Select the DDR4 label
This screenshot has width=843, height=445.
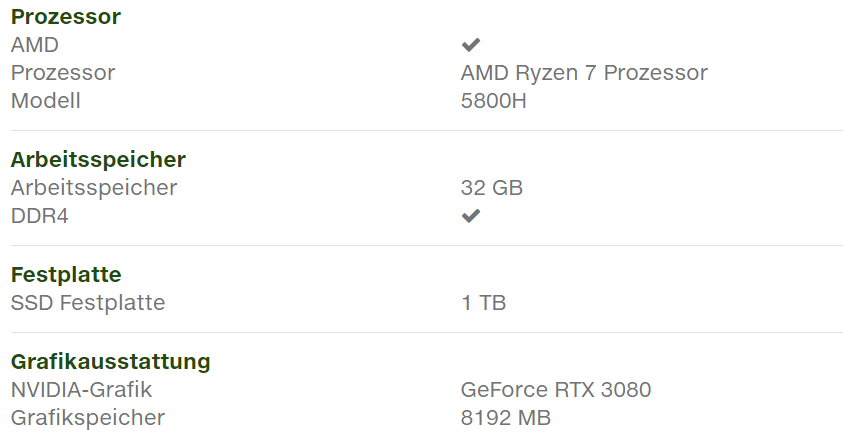[40, 216]
